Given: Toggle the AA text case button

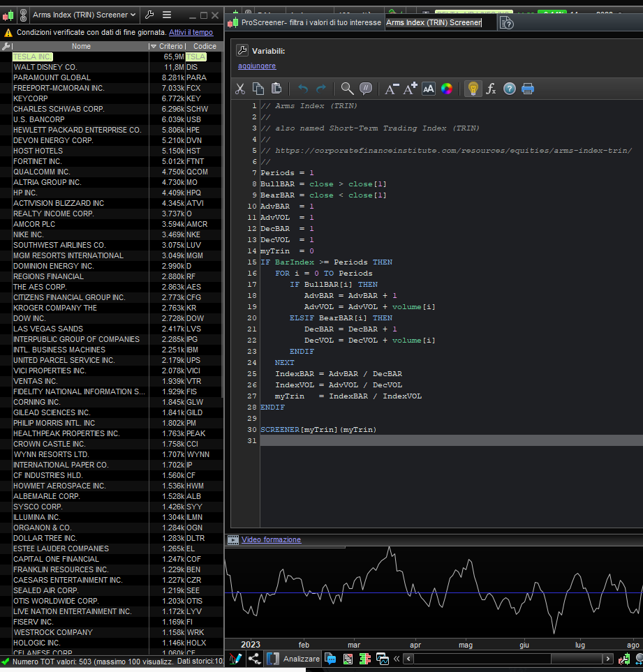Looking at the screenshot, I should pos(429,89).
